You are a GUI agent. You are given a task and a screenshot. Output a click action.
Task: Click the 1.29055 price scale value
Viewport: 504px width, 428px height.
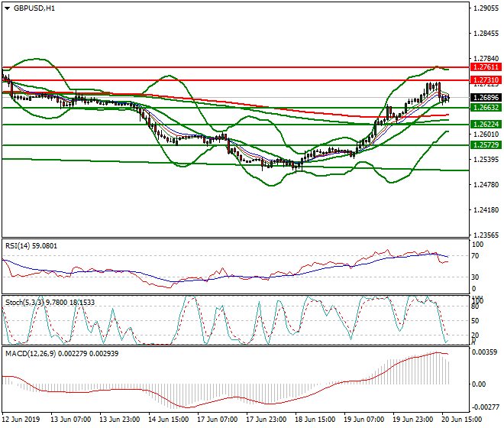486,8
